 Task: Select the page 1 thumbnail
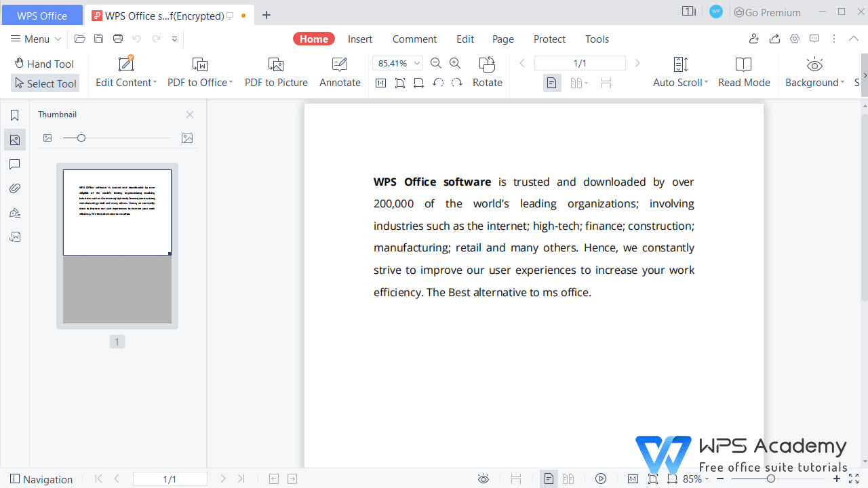tap(117, 246)
